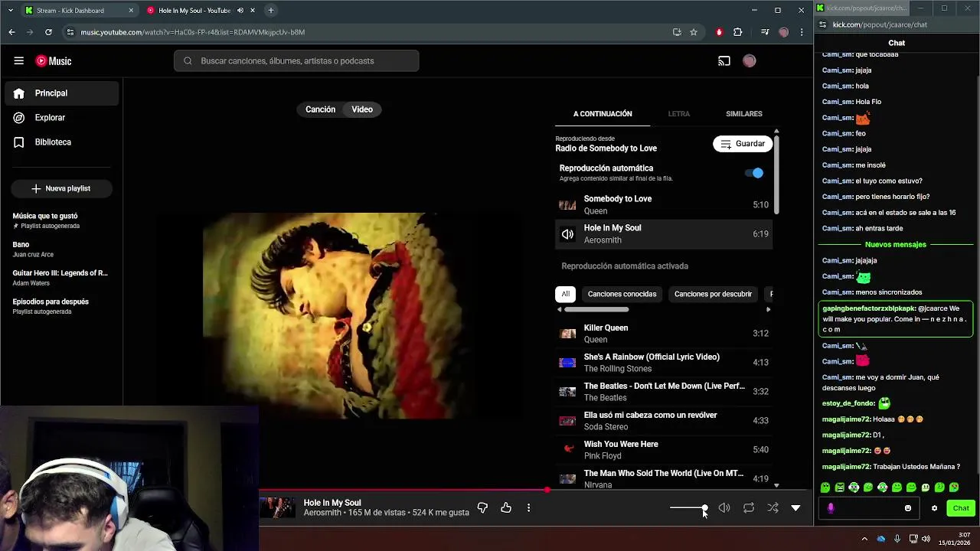Bookmark this page with the star icon
Screen dimensions: 980x551
[694, 32]
